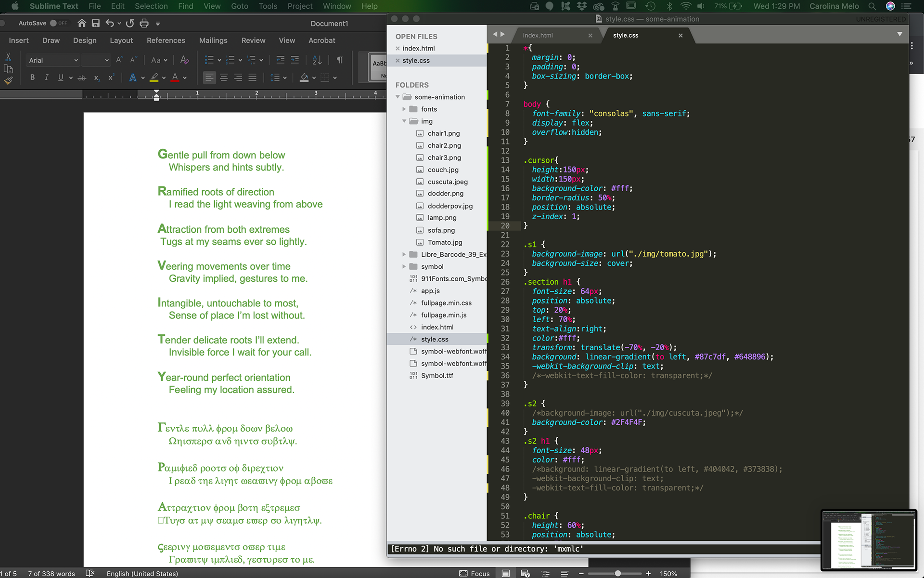Click the Print icon in Word
The width and height of the screenshot is (924, 578).
point(144,23)
